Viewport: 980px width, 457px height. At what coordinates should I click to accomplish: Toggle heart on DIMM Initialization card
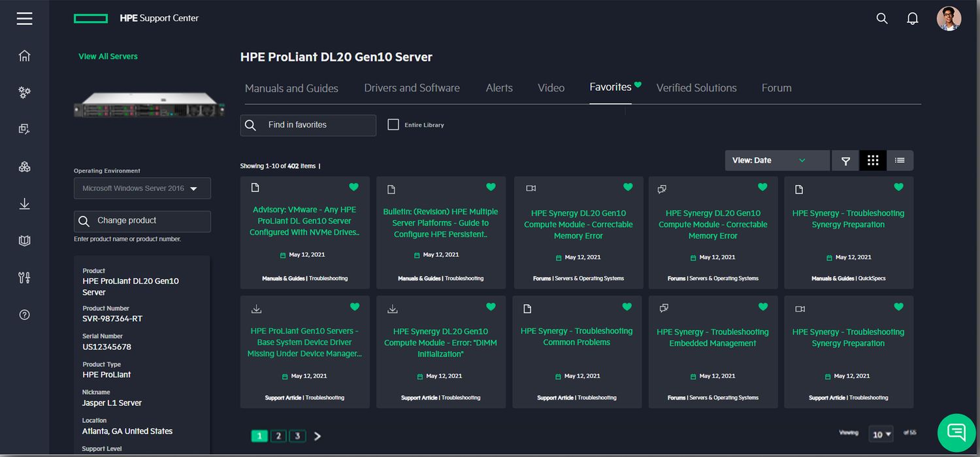click(491, 307)
